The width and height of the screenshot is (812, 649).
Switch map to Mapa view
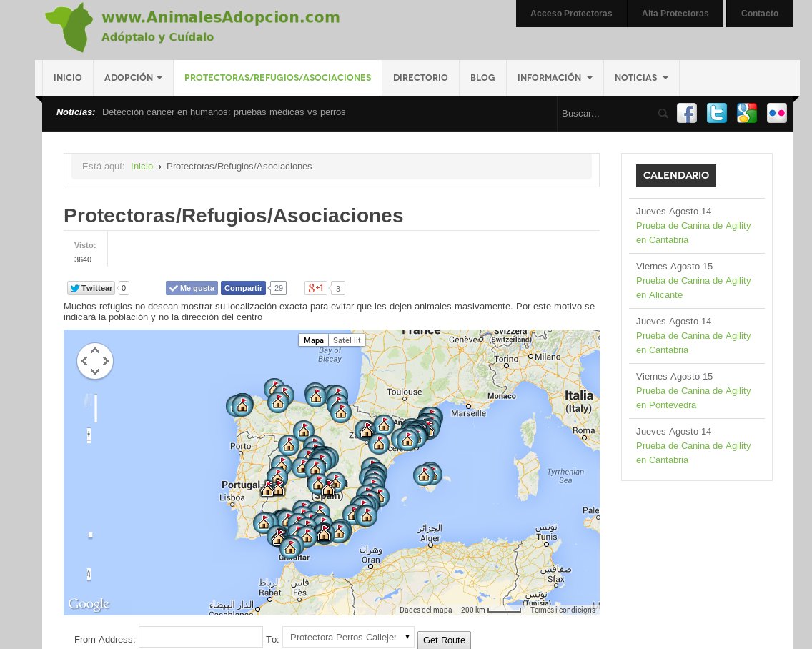click(x=313, y=340)
